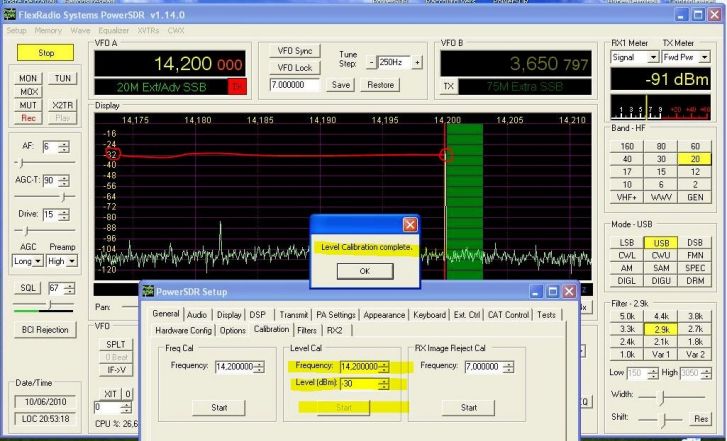The image size is (727, 441).
Task: Click Start under RX Image Reject Cal
Action: tap(468, 408)
